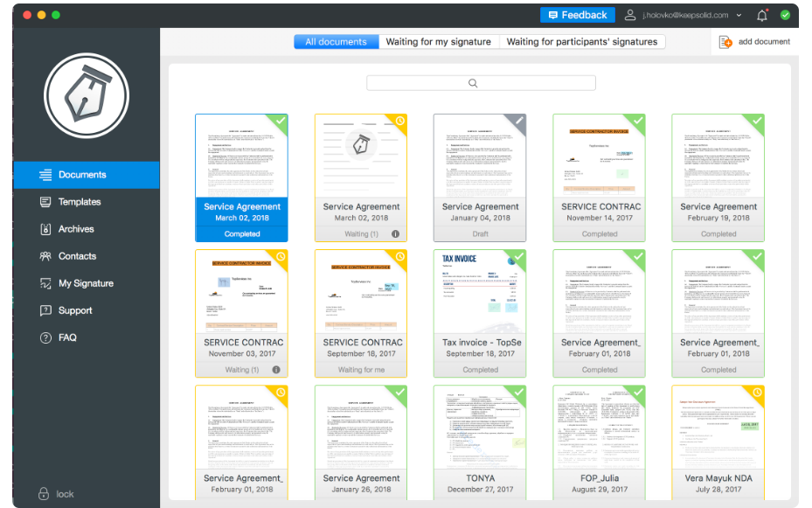Click the user account avatar icon
Viewport: 812px width, 508px height.
(629, 15)
